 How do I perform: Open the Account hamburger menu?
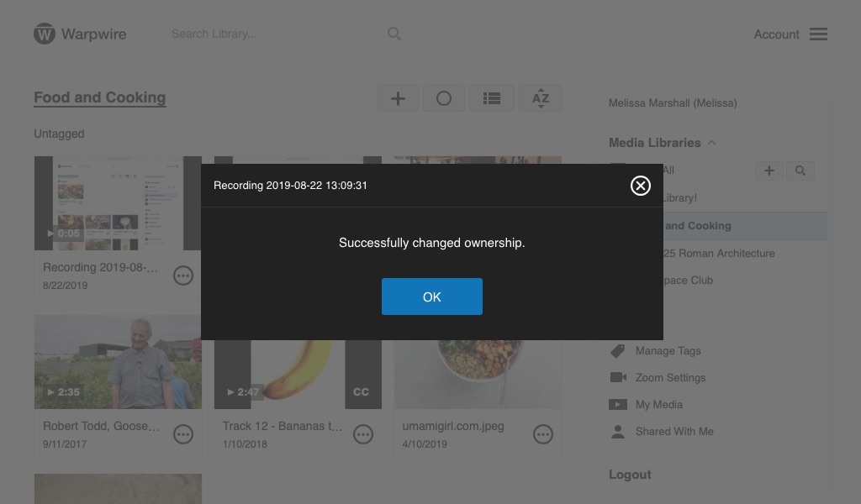pyautogui.click(x=818, y=34)
